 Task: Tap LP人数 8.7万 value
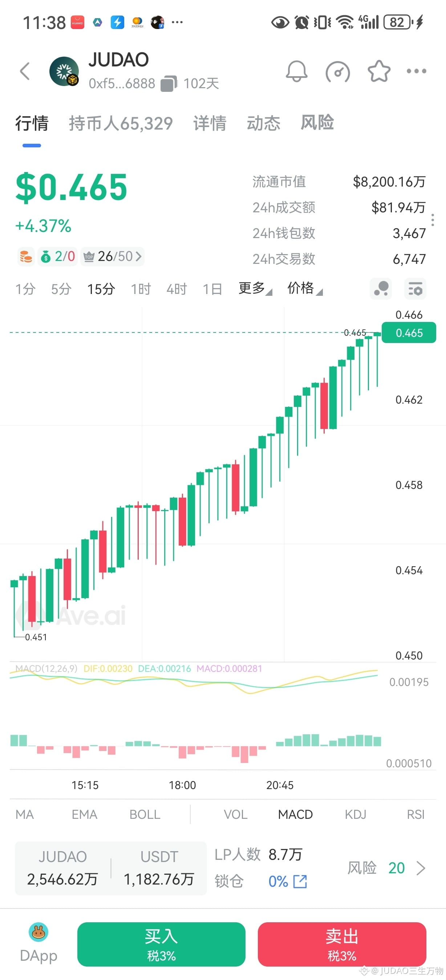(x=285, y=854)
